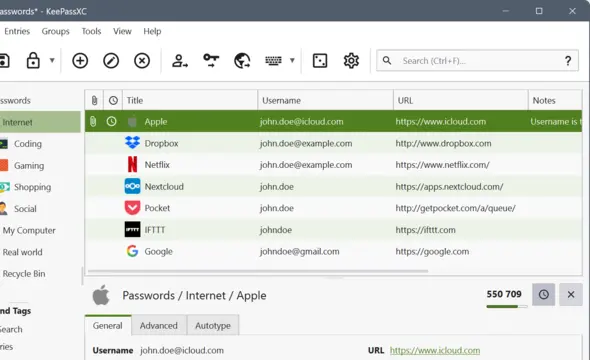590x360 pixels.
Task: Click the TOTP code 550 709
Action: pyautogui.click(x=504, y=294)
